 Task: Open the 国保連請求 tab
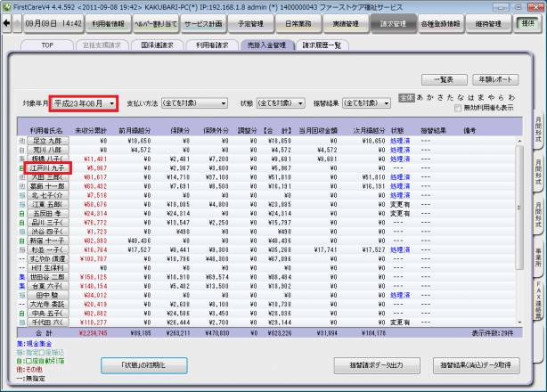coord(157,44)
